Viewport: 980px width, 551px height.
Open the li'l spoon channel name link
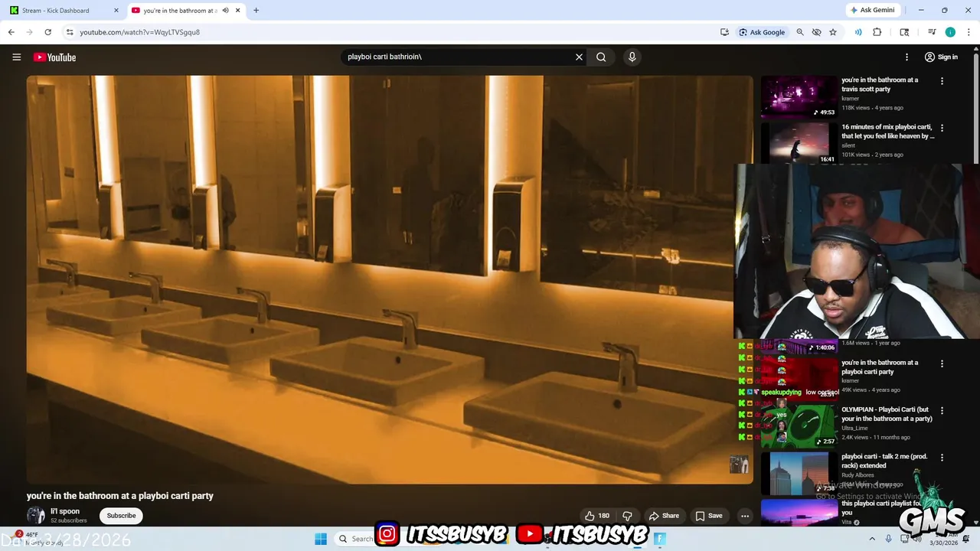click(65, 511)
